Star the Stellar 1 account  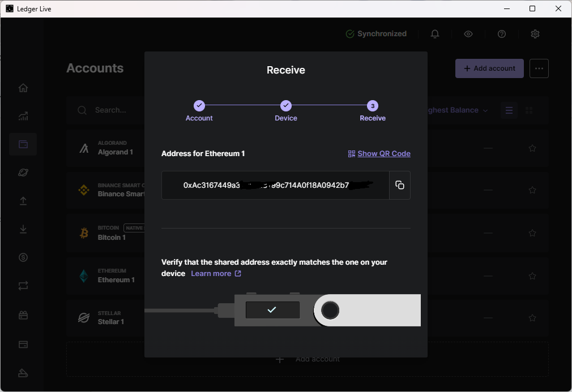pyautogui.click(x=532, y=318)
